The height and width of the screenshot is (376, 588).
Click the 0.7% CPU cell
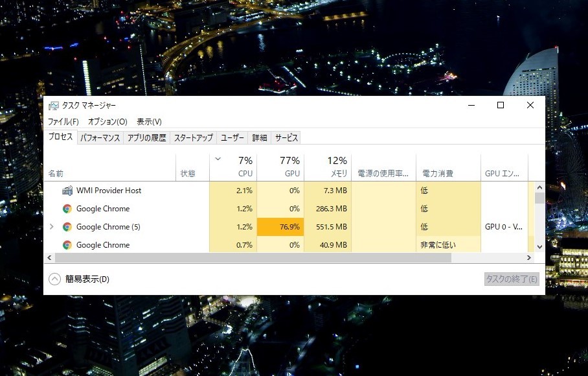click(x=233, y=244)
